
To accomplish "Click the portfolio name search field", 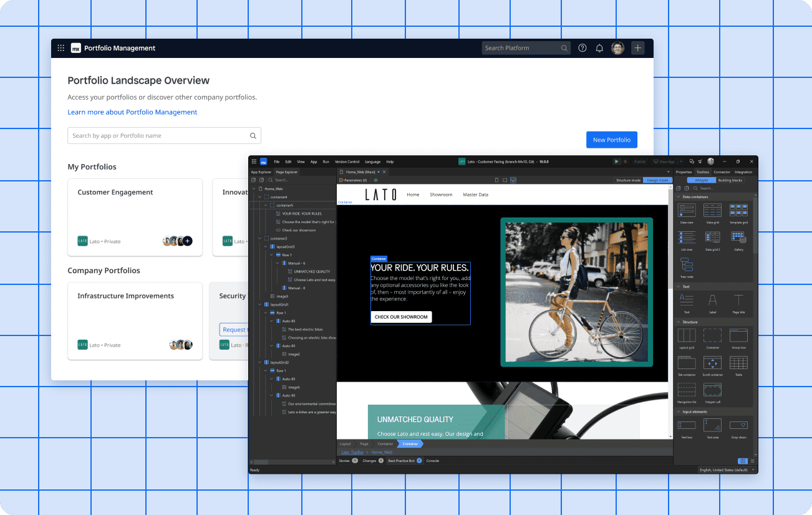I will click(159, 135).
